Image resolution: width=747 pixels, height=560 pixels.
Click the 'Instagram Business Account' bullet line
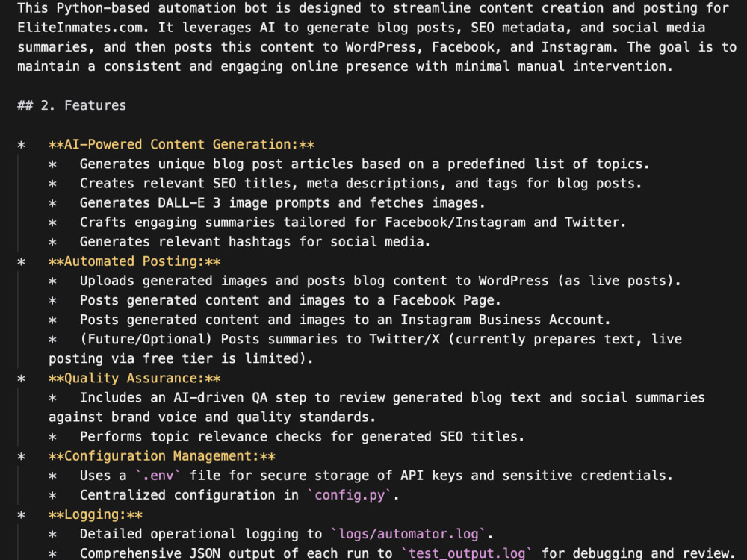[345, 320]
